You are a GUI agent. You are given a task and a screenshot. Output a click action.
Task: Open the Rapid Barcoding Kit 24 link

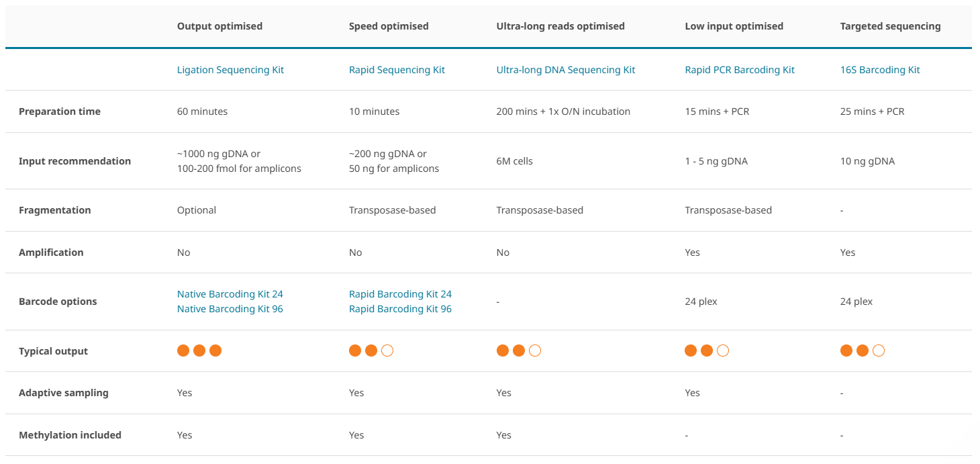tap(400, 294)
